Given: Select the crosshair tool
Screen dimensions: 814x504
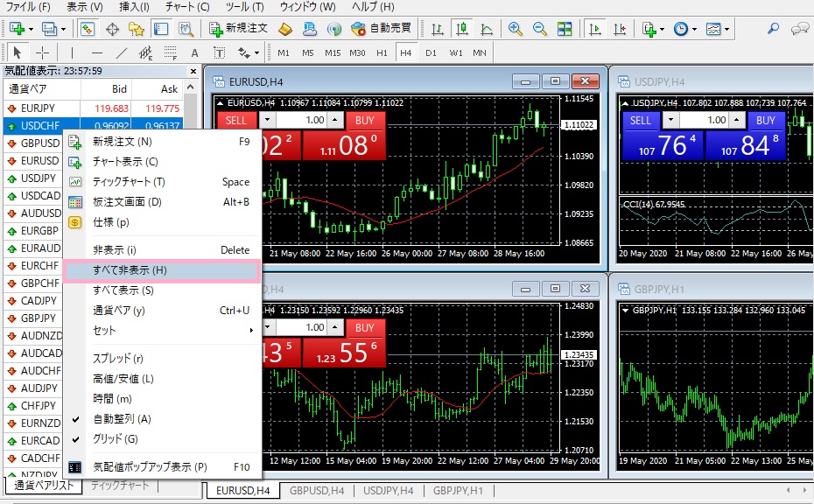Looking at the screenshot, I should tap(42, 52).
